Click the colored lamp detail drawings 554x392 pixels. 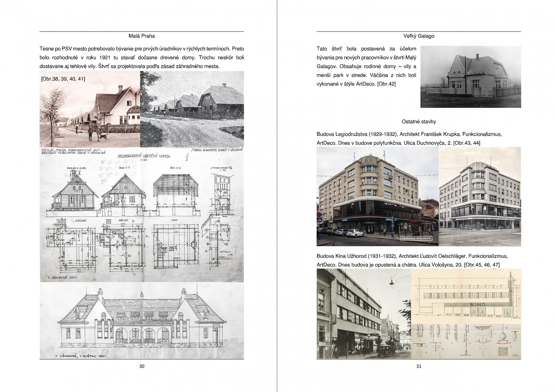point(466,341)
